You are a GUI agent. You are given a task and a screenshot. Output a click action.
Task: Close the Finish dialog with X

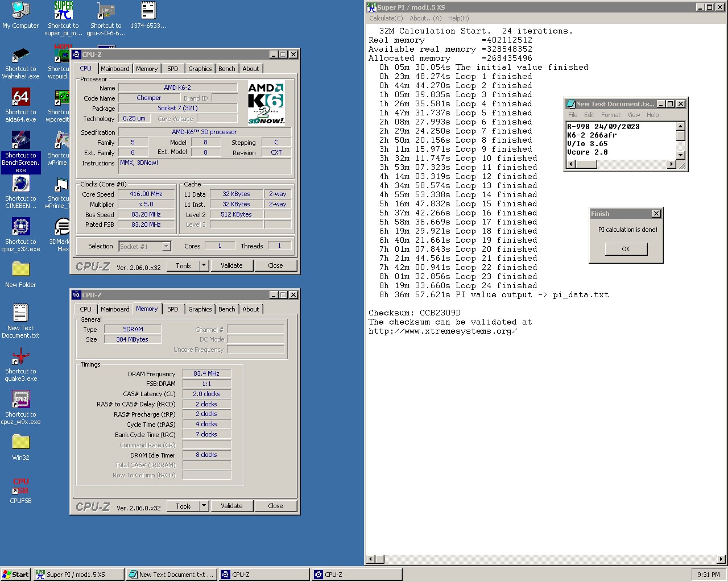656,214
